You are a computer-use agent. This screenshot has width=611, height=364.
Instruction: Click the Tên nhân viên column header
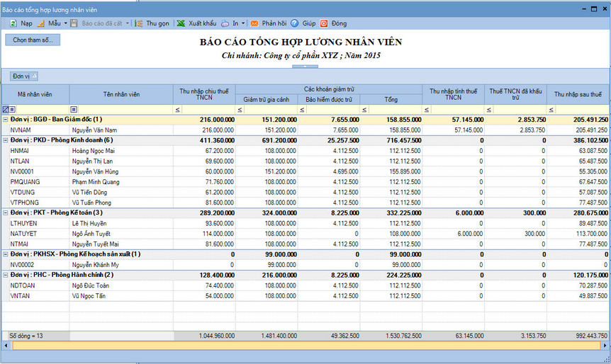(x=121, y=94)
